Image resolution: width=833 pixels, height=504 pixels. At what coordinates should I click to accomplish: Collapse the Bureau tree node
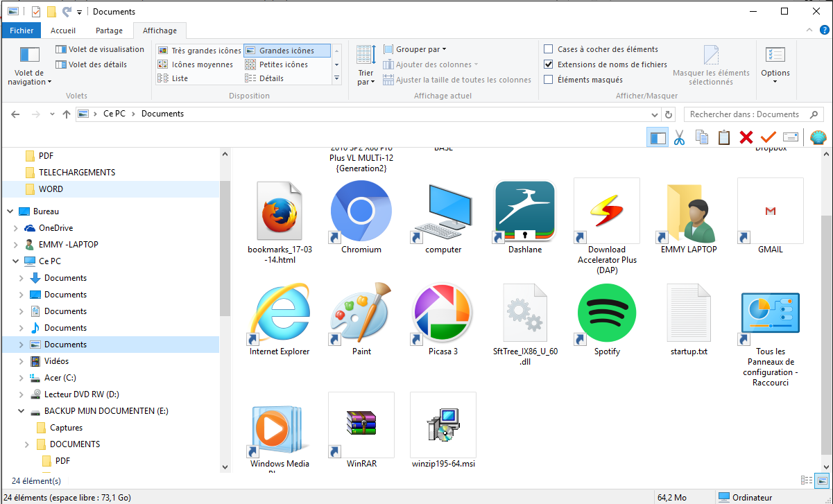click(x=9, y=211)
